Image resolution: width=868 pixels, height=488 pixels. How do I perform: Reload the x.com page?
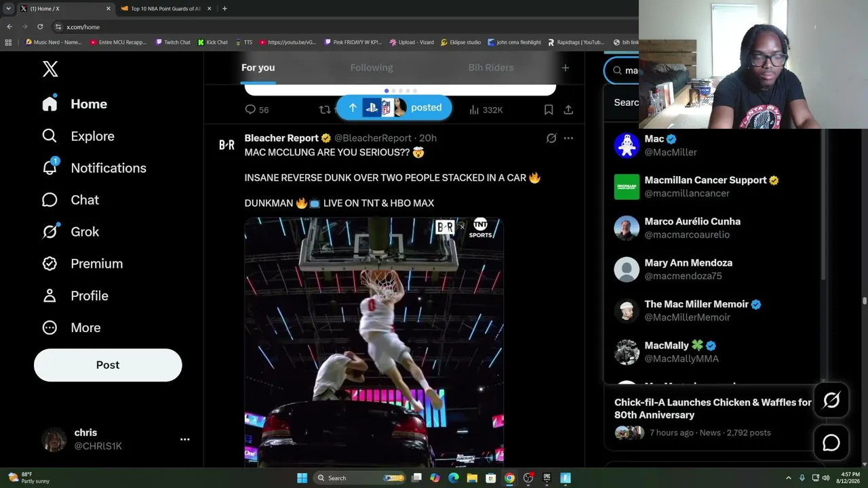pos(40,27)
